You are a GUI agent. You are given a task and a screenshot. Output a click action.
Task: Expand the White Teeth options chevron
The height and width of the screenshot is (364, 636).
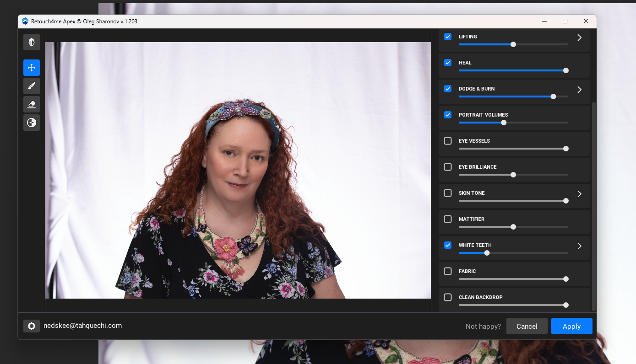[x=579, y=246]
